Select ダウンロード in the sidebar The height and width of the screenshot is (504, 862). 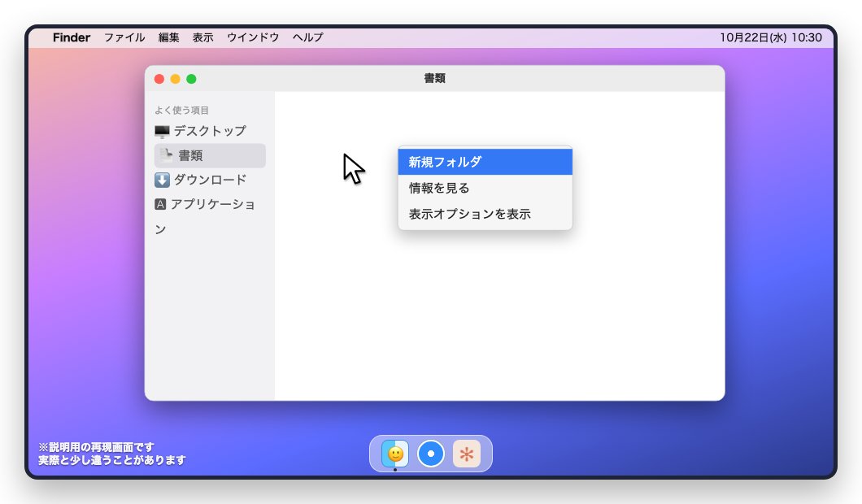(210, 180)
